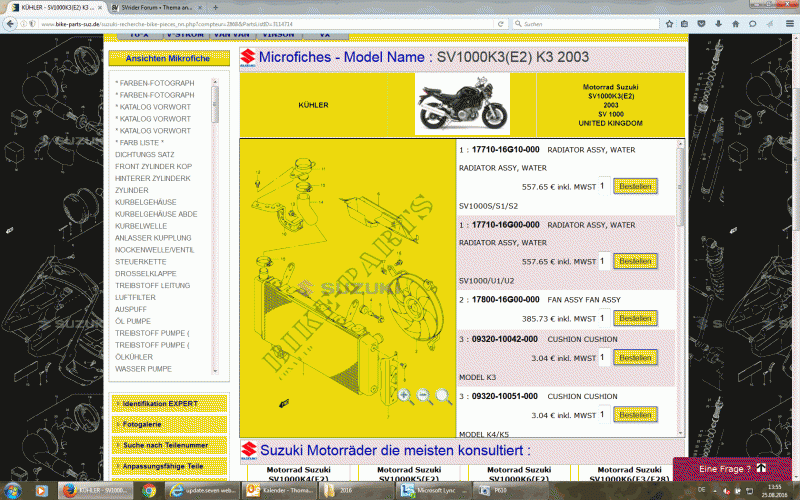Open LUFTFILTER microfiche
The width and height of the screenshot is (800, 500).
[135, 297]
